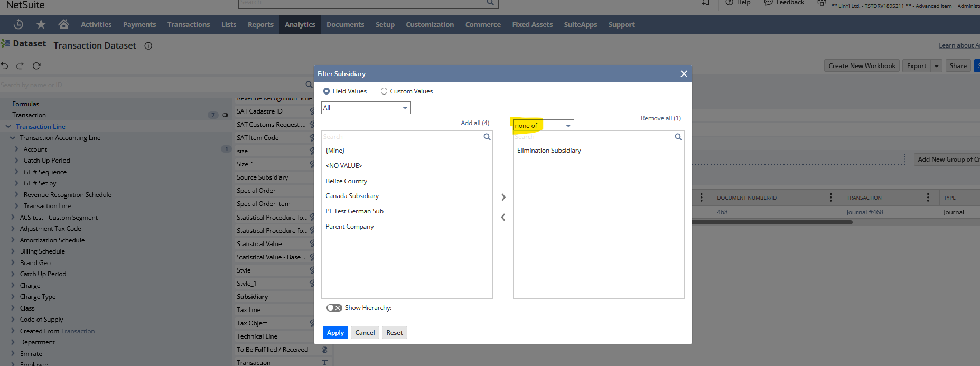Open the Transactions menu
Viewport: 980px width, 366px height.
click(189, 25)
